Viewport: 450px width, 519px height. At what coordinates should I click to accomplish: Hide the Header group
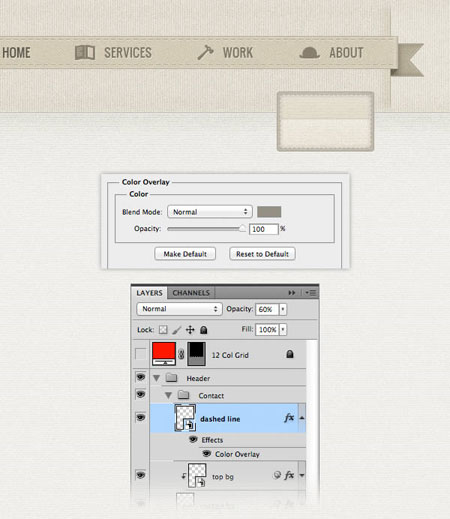(x=141, y=377)
